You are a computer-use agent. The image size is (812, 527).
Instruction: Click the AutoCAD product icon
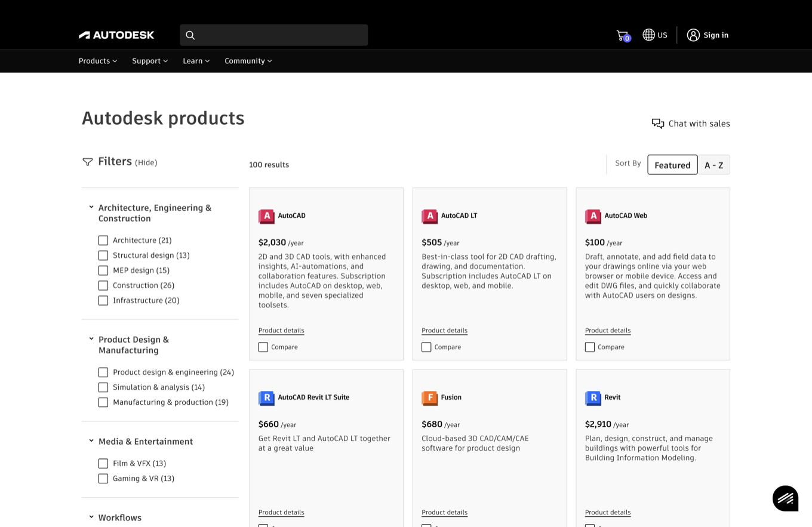(x=266, y=216)
